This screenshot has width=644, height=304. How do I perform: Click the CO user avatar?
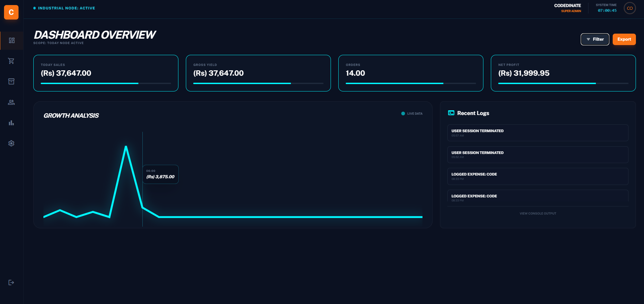pos(630,8)
